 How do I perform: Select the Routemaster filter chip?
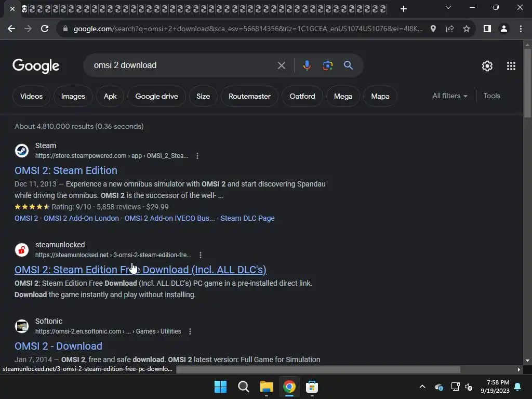pos(249,96)
